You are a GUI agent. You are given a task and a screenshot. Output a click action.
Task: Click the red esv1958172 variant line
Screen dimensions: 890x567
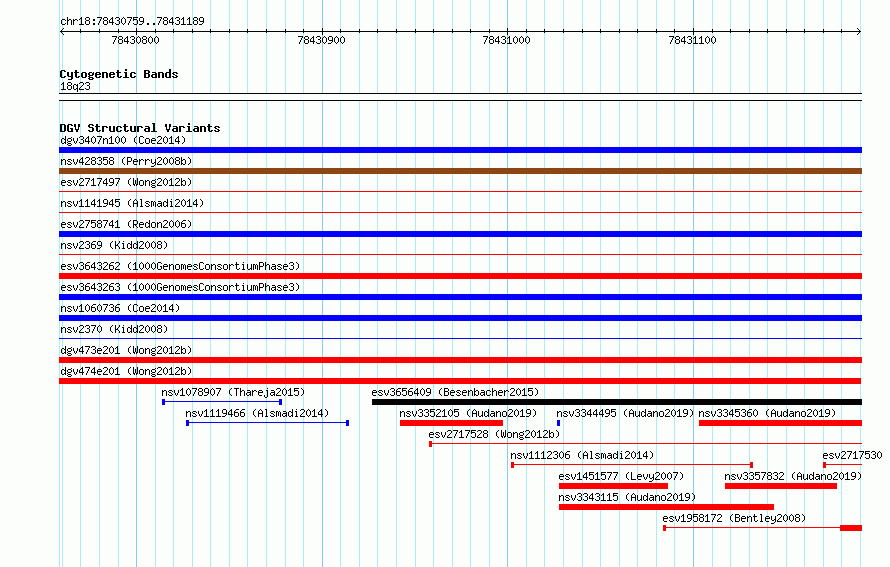(x=762, y=528)
